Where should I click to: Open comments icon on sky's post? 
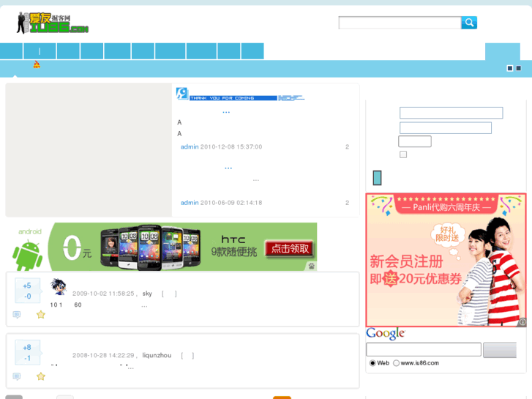tap(17, 315)
